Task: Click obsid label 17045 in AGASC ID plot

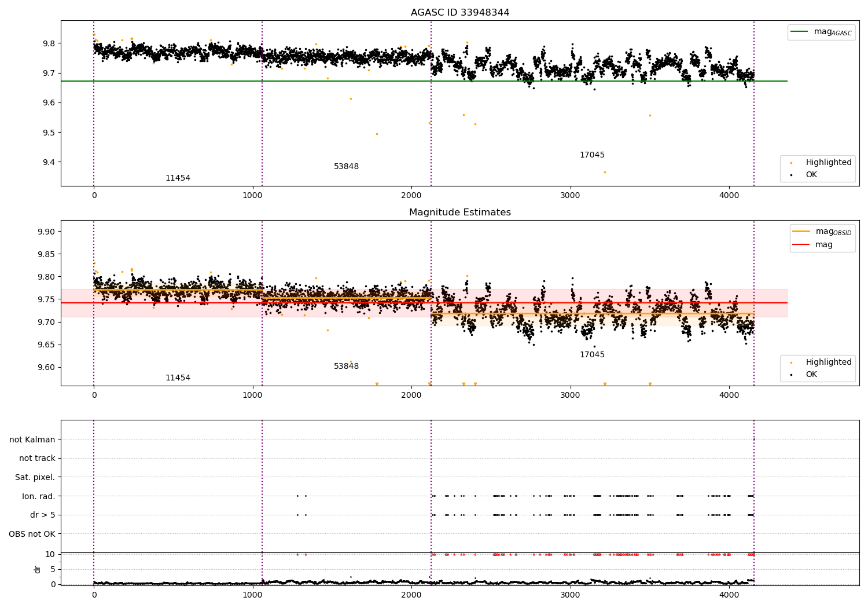Action: point(592,155)
